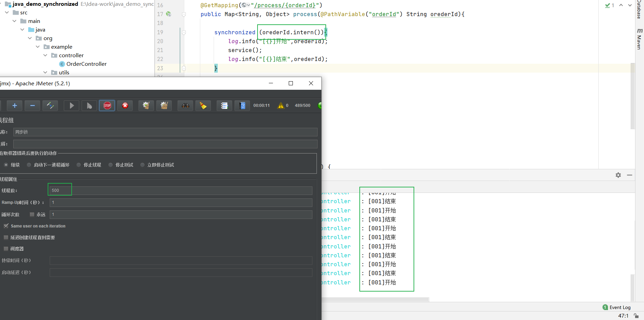Expand the utils package node
Image resolution: width=644 pixels, height=320 pixels.
click(x=46, y=72)
